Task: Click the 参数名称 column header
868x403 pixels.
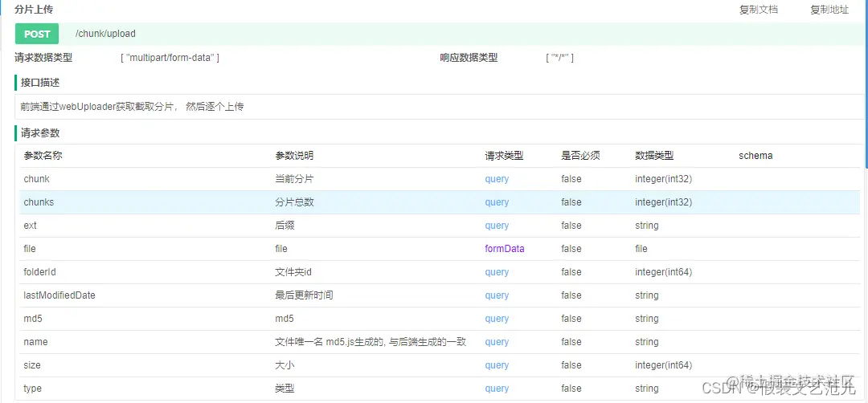Action: [x=43, y=156]
